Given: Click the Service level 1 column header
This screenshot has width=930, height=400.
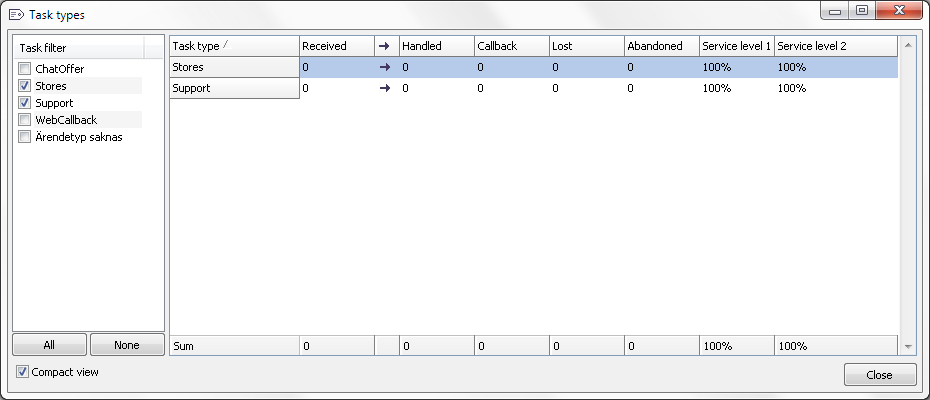Looking at the screenshot, I should tap(736, 46).
